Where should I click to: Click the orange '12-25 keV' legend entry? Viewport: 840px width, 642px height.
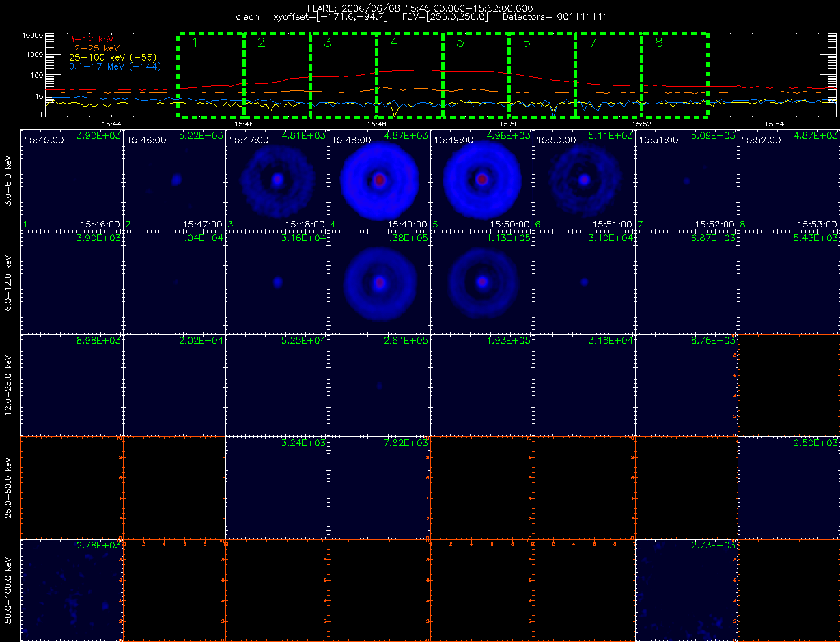[94, 49]
